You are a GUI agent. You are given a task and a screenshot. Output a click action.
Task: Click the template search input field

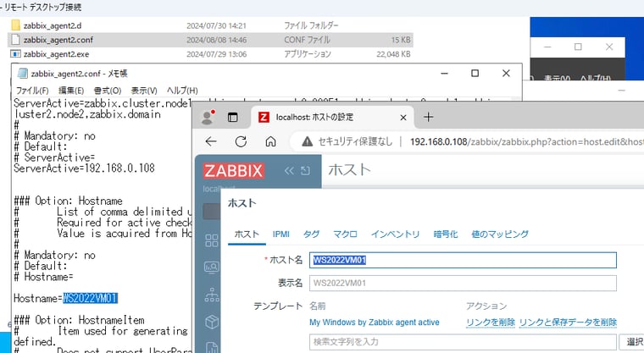(x=463, y=342)
